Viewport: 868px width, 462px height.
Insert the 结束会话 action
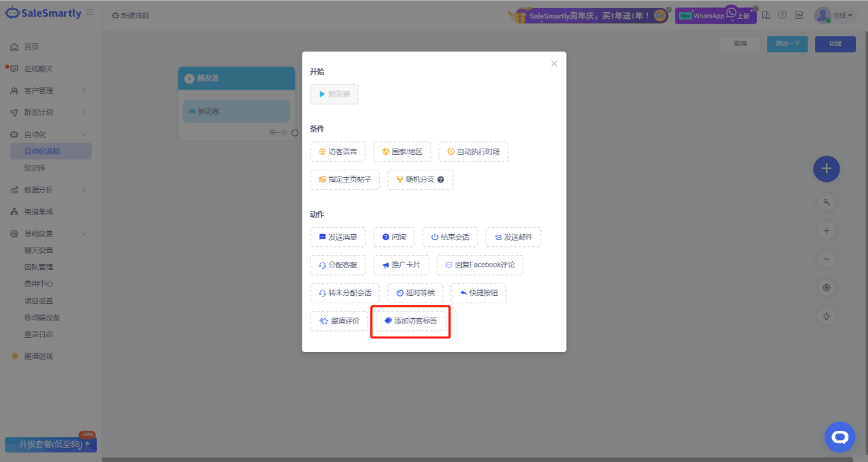click(x=450, y=237)
